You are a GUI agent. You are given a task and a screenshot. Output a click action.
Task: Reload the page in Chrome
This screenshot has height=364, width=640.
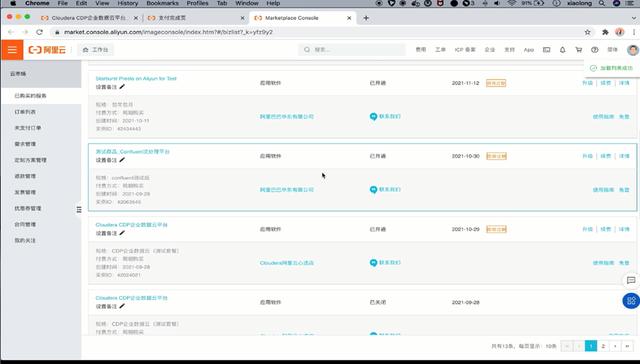click(39, 32)
